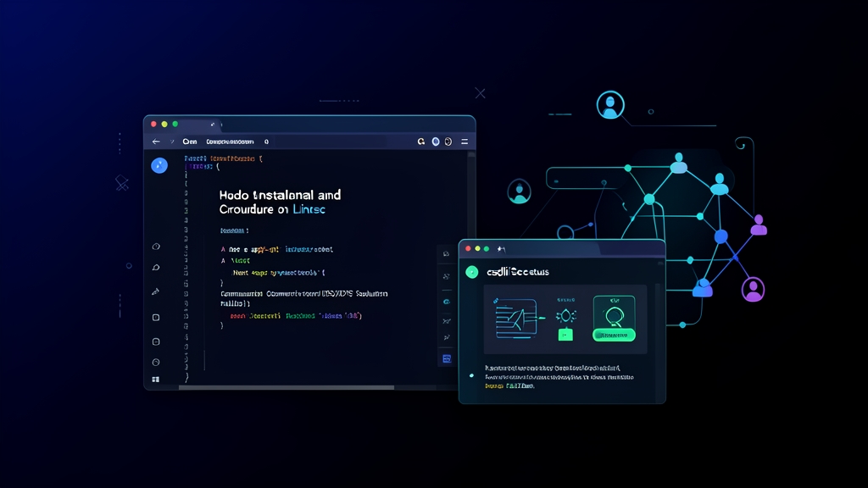Click the small icon in editor title bar tab
The image size is (868, 488).
point(213,125)
